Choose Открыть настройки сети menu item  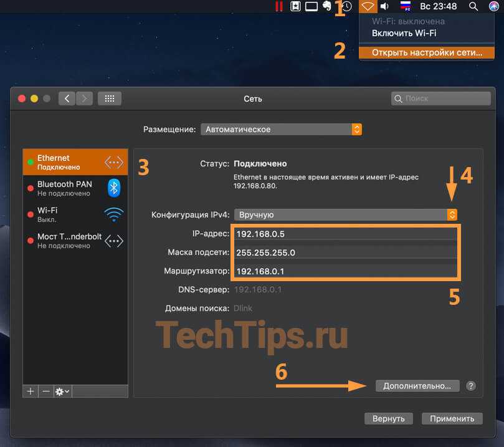427,52
